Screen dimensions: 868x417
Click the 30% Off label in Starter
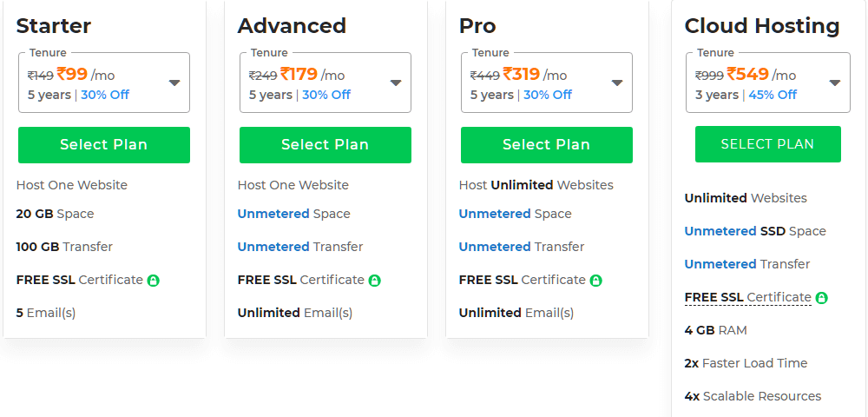[105, 95]
